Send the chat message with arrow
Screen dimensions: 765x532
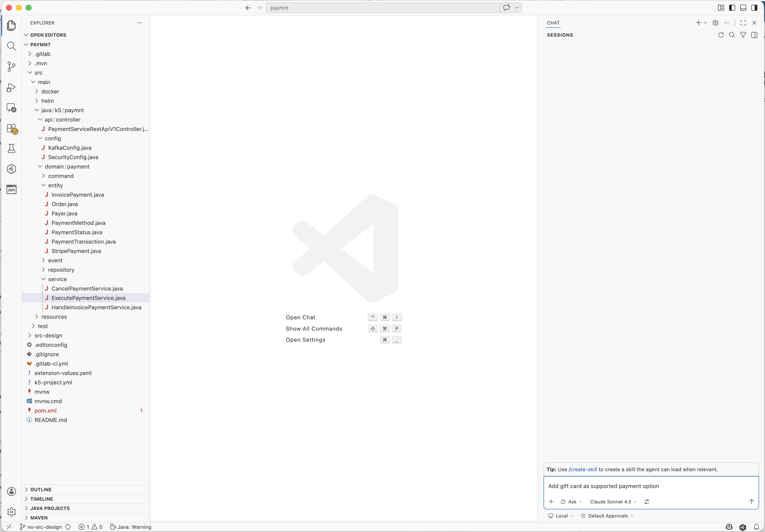pos(751,502)
